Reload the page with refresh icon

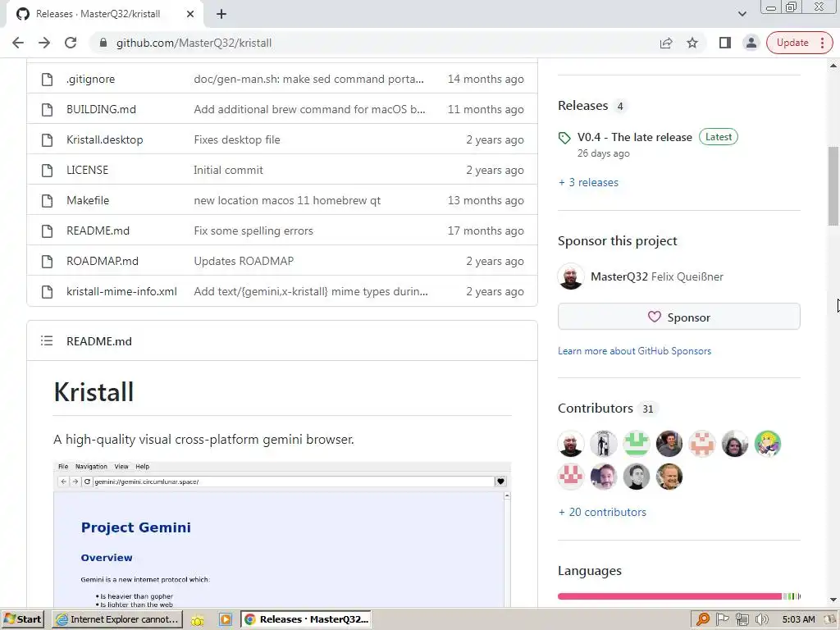[71, 43]
